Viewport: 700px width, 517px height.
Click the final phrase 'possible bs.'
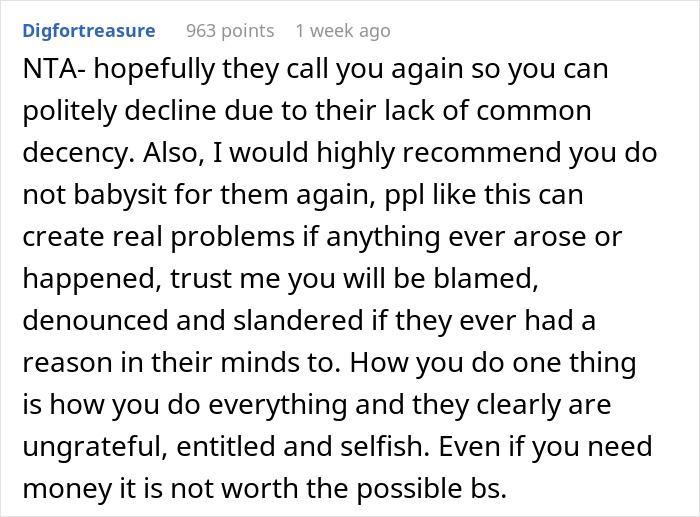coord(432,489)
